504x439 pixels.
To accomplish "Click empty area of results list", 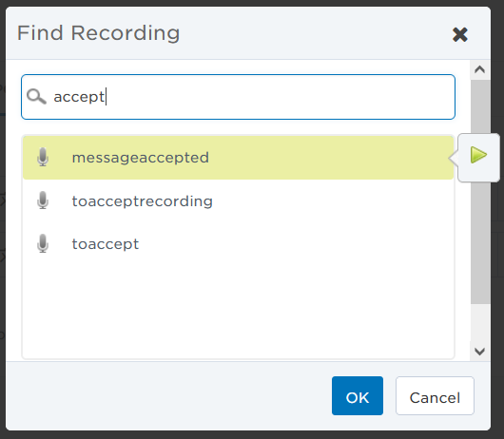I will tap(238, 312).
